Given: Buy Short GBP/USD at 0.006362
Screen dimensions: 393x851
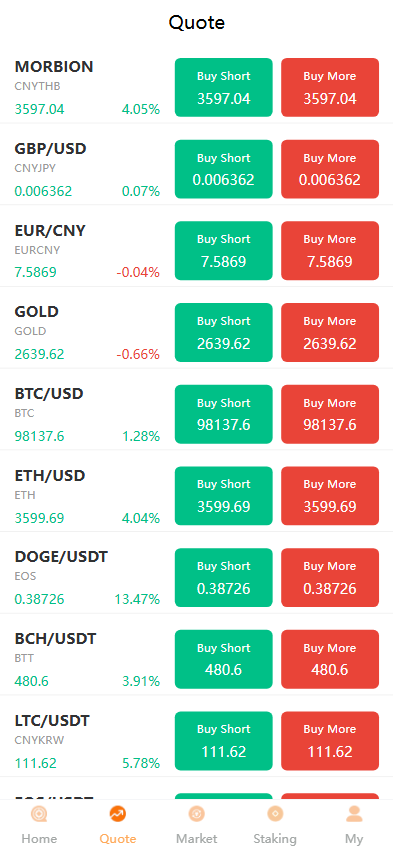Looking at the screenshot, I should (x=224, y=169).
